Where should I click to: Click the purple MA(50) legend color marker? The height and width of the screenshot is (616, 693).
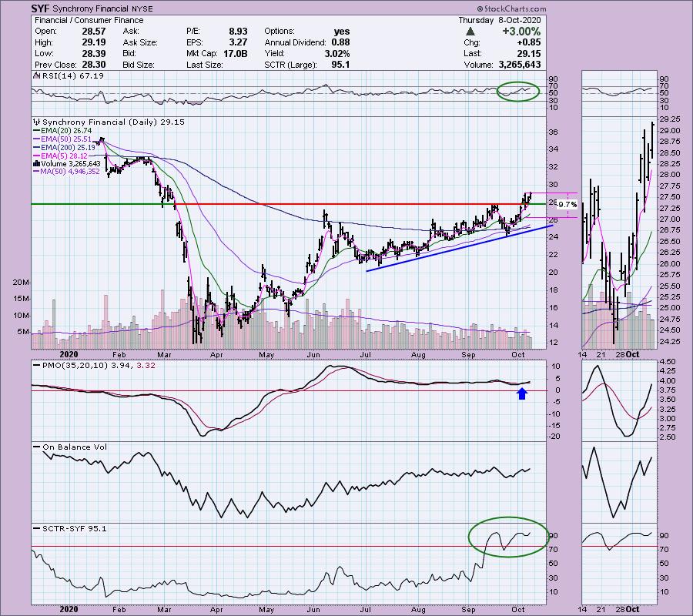[x=37, y=172]
